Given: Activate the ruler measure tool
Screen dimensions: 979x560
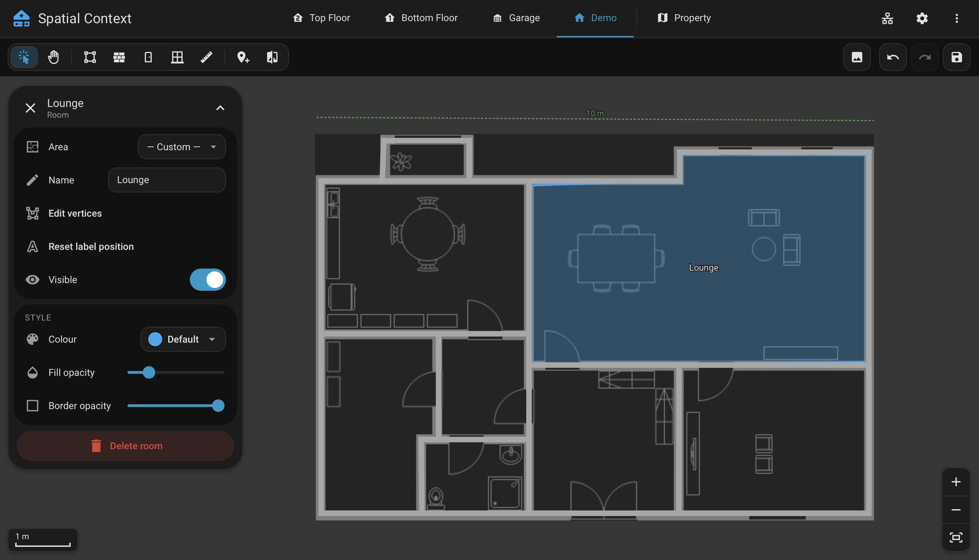Looking at the screenshot, I should tap(207, 57).
